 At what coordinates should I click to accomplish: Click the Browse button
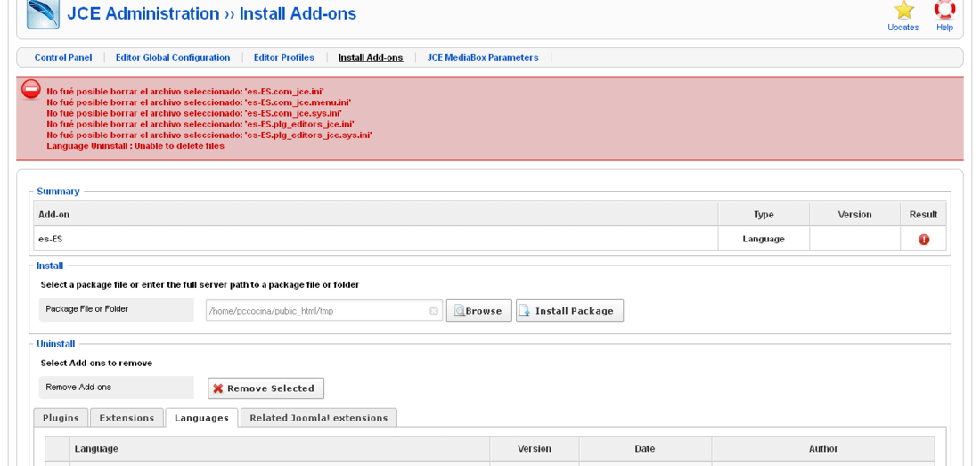(x=478, y=310)
